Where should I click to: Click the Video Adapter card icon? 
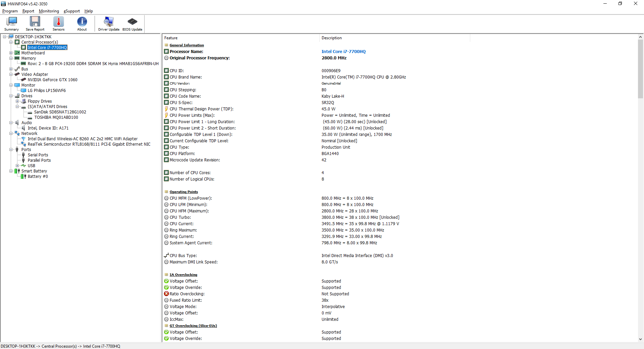tap(17, 74)
